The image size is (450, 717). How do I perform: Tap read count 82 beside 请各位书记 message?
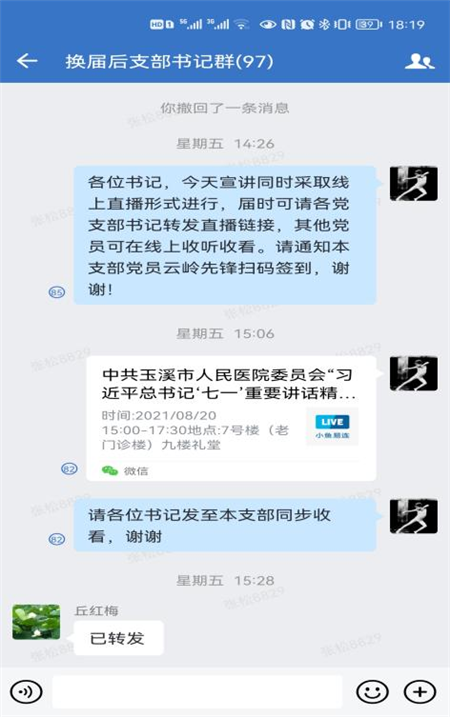(57, 539)
